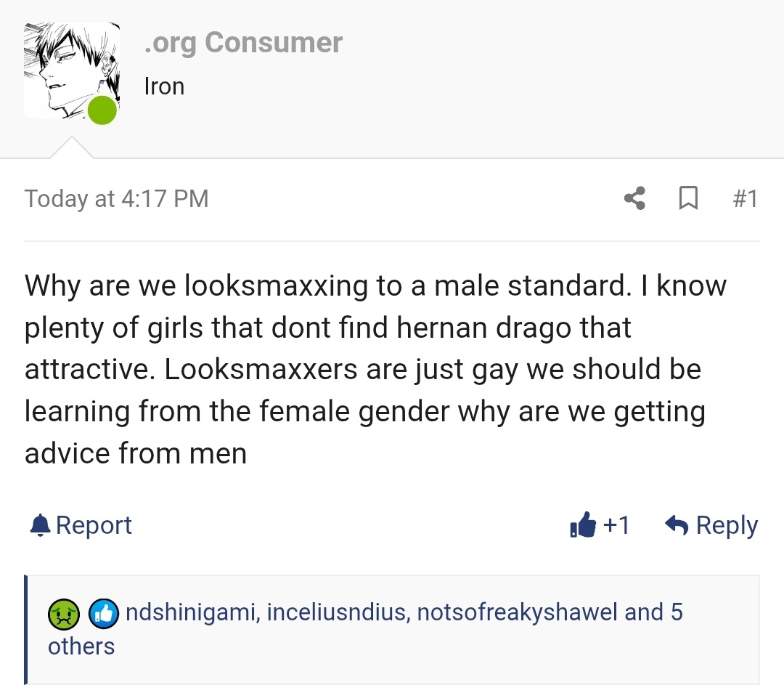784x685 pixels.
Task: Open the poster's avatar image
Action: coord(71,70)
